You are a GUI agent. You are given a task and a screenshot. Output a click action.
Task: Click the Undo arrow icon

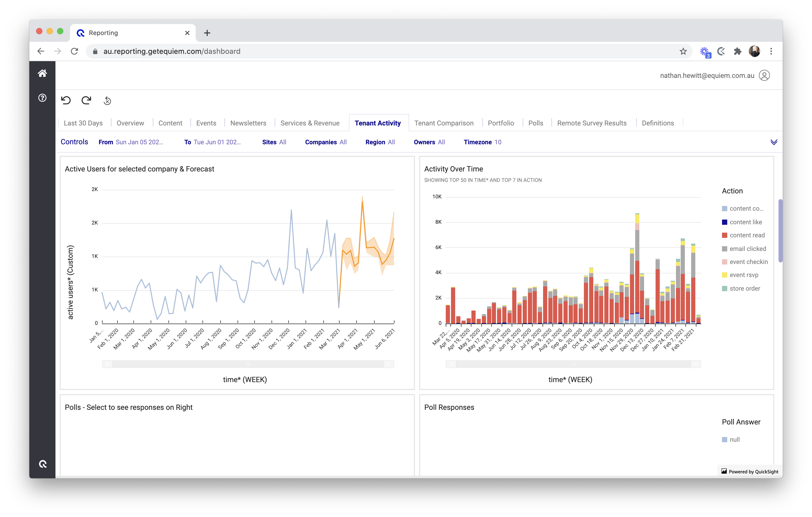pyautogui.click(x=66, y=100)
